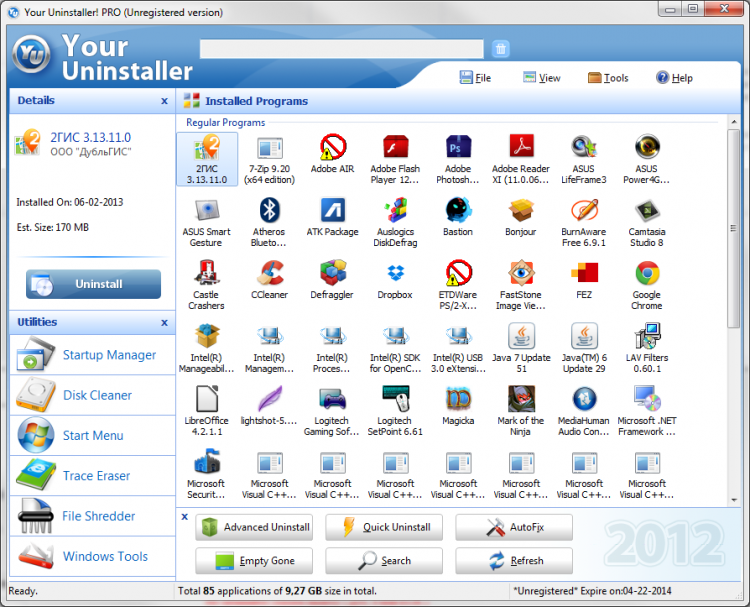Open Windows Tools utility
Image resolution: width=750 pixels, height=607 pixels.
(92, 556)
